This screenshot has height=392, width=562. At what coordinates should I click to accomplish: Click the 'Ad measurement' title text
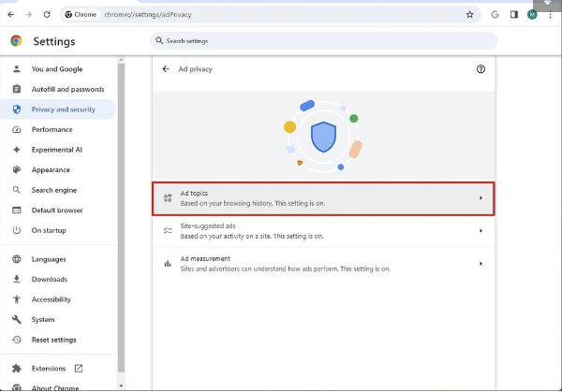pos(205,258)
